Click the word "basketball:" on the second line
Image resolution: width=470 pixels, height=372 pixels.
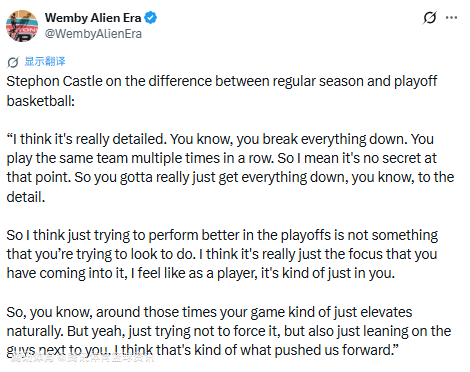coord(40,101)
